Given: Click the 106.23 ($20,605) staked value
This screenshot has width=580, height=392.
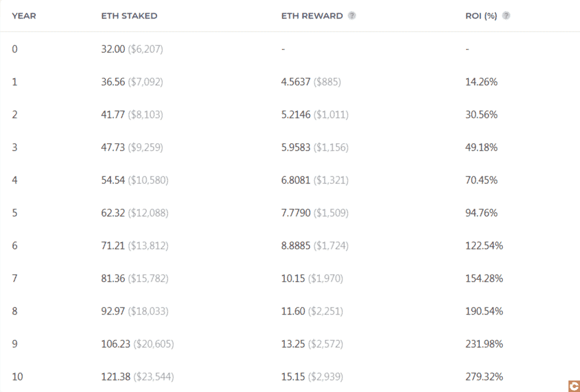Looking at the screenshot, I should (138, 344).
